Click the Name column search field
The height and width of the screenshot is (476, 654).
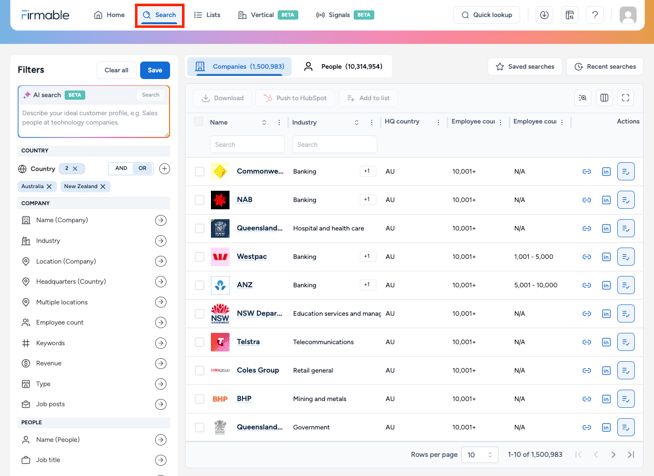click(x=247, y=144)
